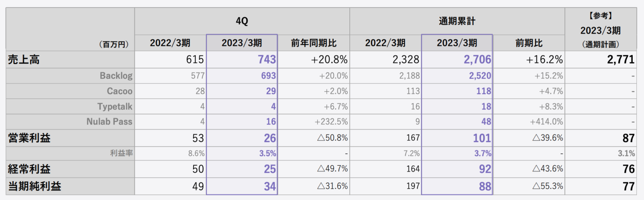This screenshot has height=200, width=644.
Task: Select the 営業利益 row label
Action: coord(29,138)
